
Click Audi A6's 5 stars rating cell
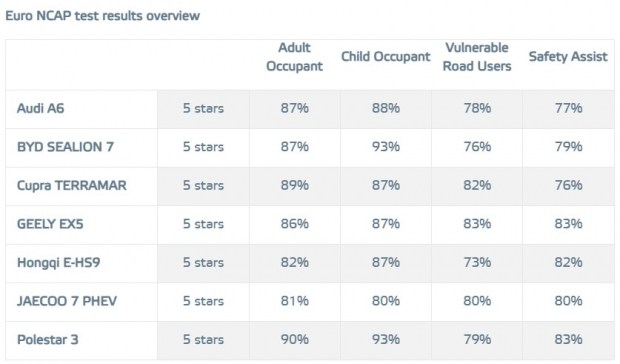coord(203,108)
